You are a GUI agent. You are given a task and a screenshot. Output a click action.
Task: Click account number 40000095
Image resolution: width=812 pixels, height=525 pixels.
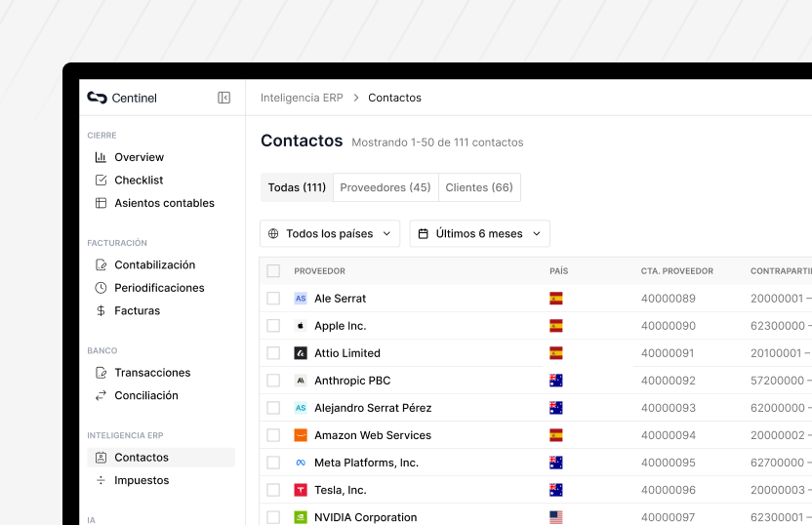point(668,463)
